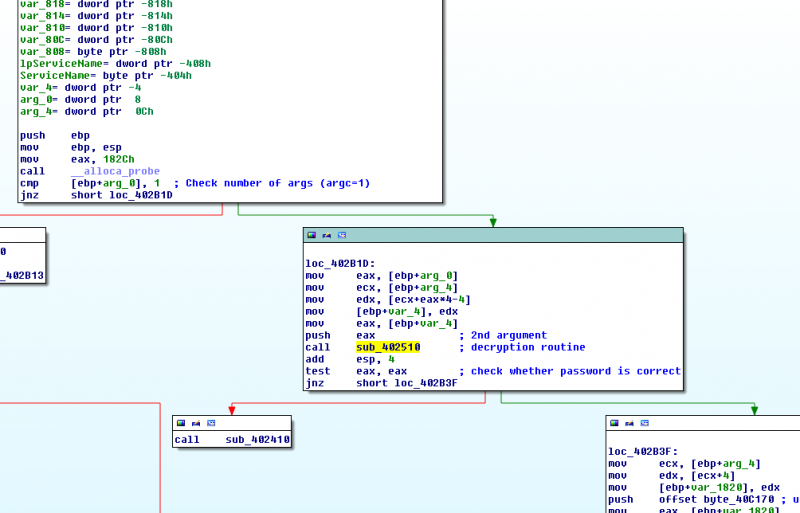
Task: Click the middle title-bar icon on the loc_402B1D node
Action: tap(327, 235)
